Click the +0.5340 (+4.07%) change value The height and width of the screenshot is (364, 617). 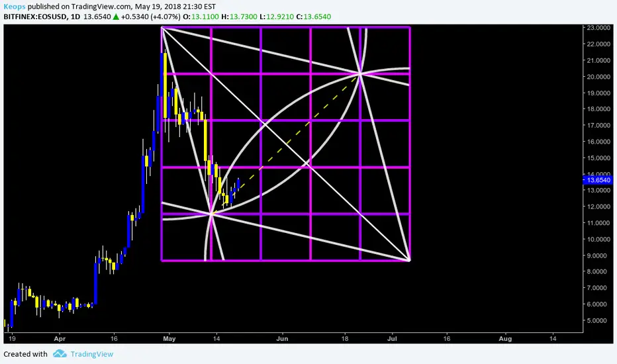(151, 17)
